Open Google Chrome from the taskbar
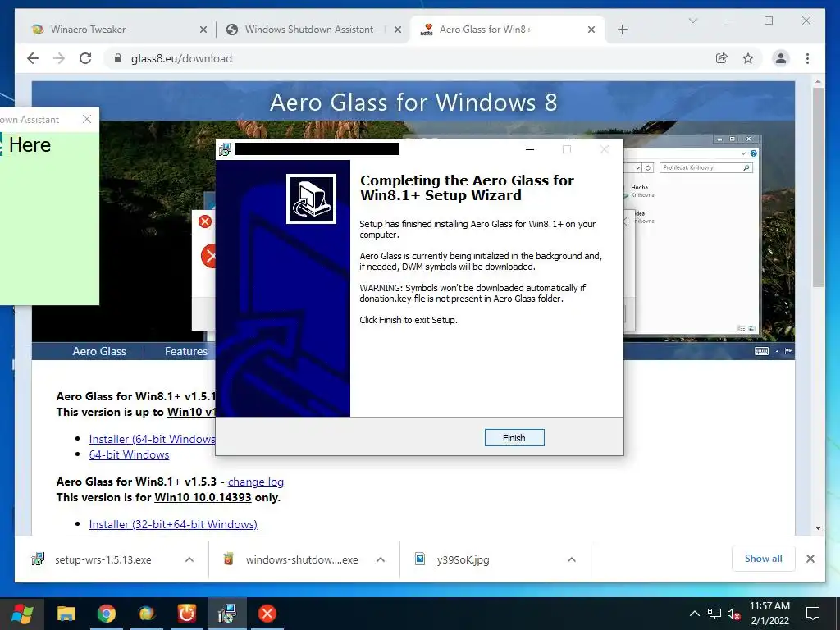Screen dimensions: 840x630 [x=106, y=614]
